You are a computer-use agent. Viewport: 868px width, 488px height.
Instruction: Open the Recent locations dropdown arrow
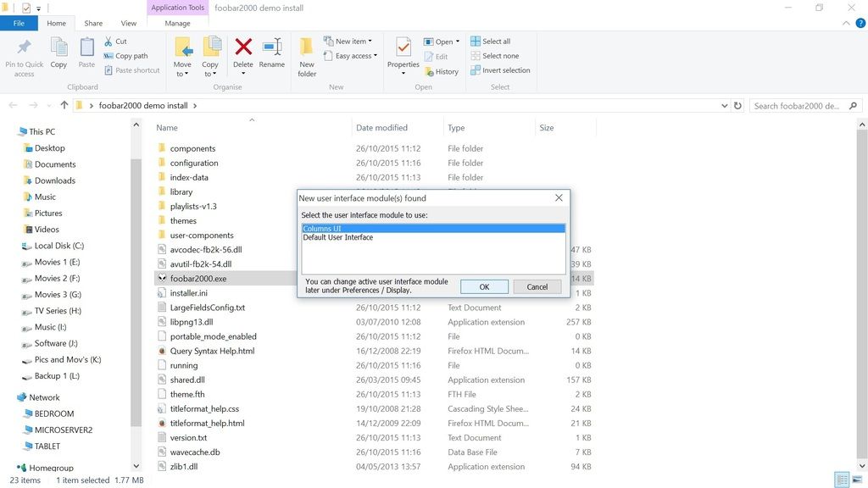click(48, 106)
